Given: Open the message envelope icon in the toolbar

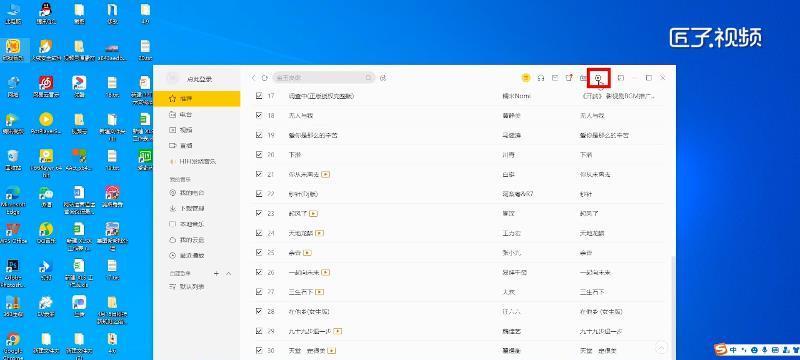Looking at the screenshot, I should [x=555, y=78].
